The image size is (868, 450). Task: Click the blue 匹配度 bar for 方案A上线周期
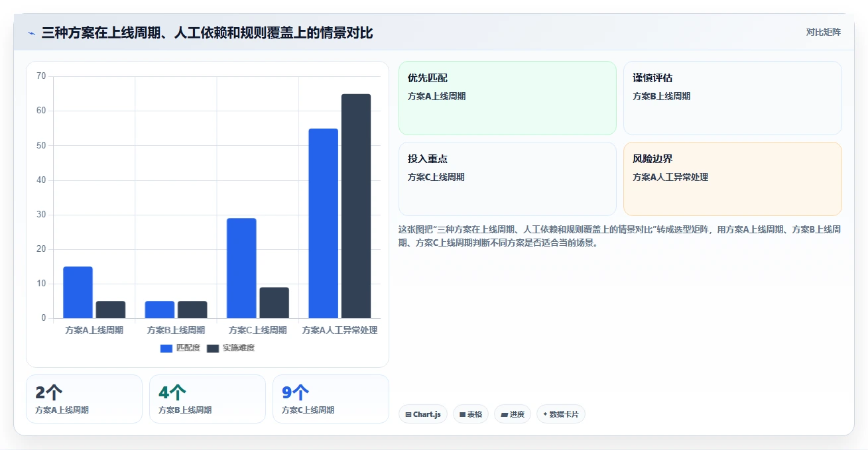tap(78, 292)
